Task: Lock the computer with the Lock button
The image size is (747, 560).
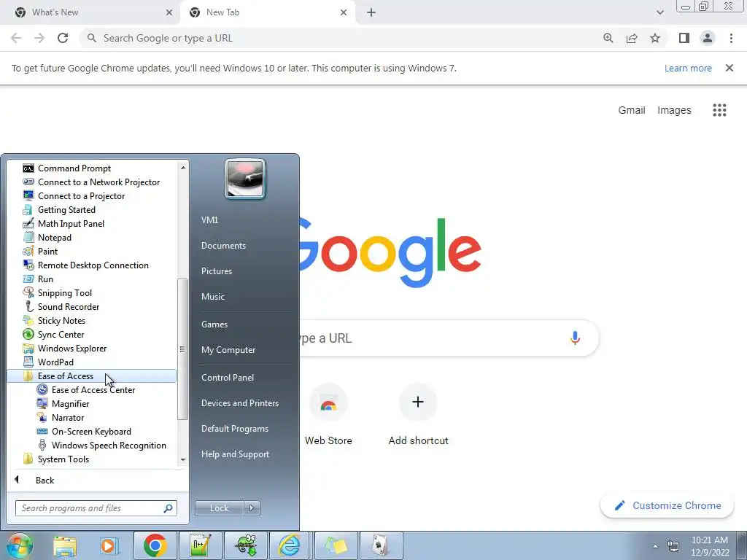Action: pos(219,508)
